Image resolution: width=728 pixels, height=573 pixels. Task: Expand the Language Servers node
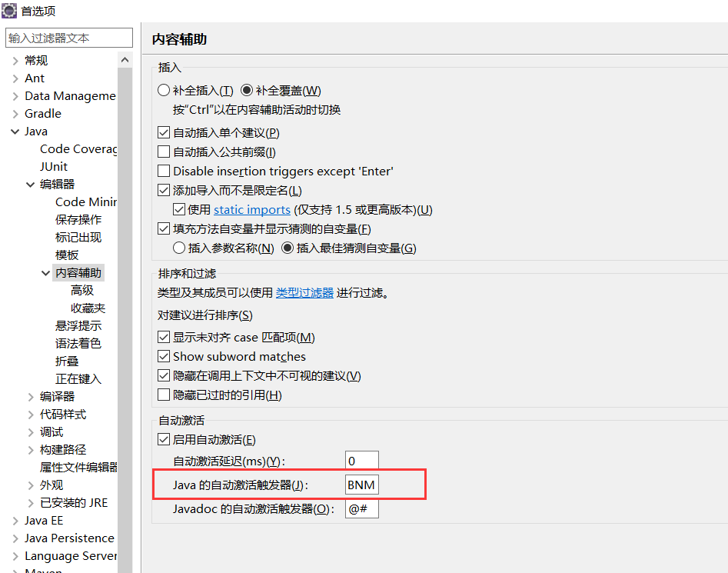click(x=15, y=556)
